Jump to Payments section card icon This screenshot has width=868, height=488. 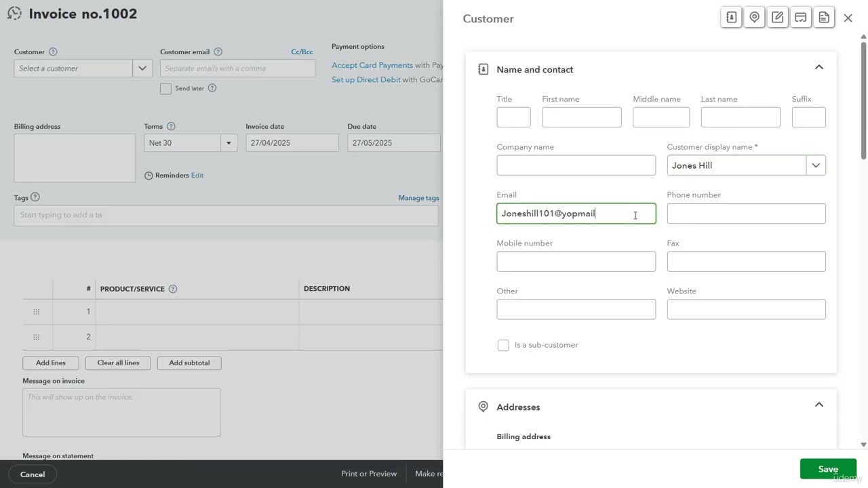(800, 18)
